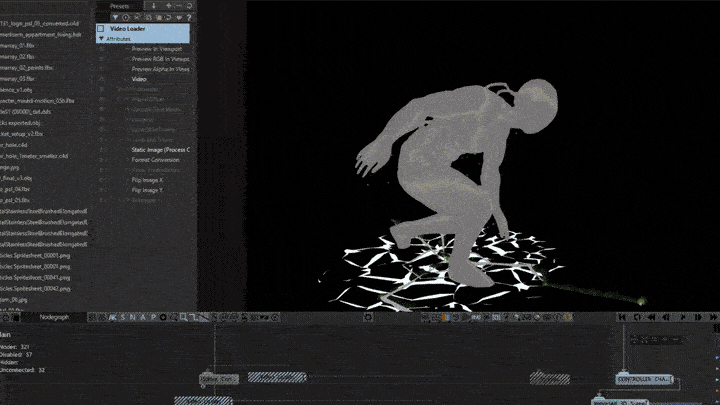Click the plus icon beside Presets
This screenshot has width=720, height=405.
(x=168, y=6)
